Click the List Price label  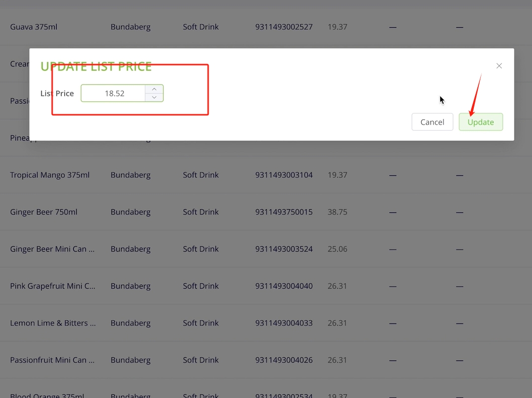click(57, 93)
